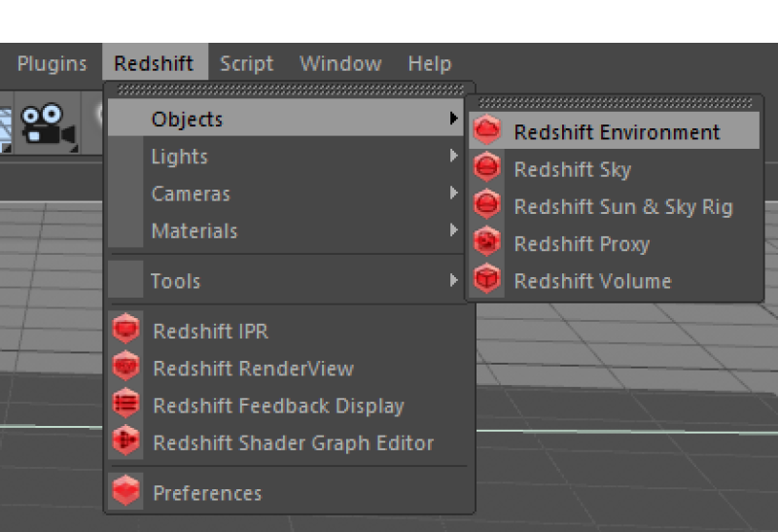Click the Redshift Volume cube icon
This screenshot has height=532, width=778.
point(487,279)
